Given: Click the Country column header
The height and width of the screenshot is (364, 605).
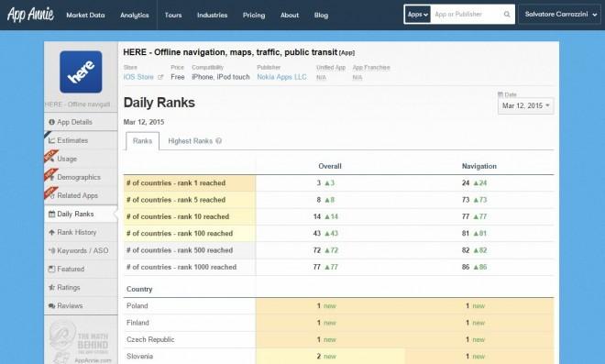Looking at the screenshot, I should pos(139,289).
